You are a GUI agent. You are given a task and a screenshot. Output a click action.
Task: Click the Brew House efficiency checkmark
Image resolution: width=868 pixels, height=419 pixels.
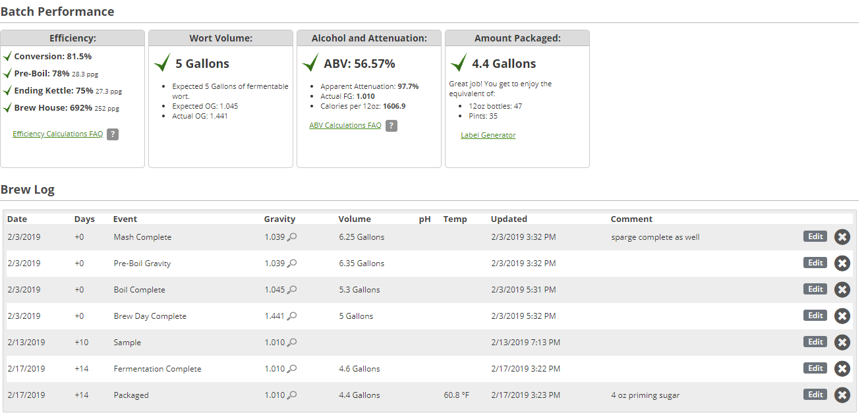point(7,107)
